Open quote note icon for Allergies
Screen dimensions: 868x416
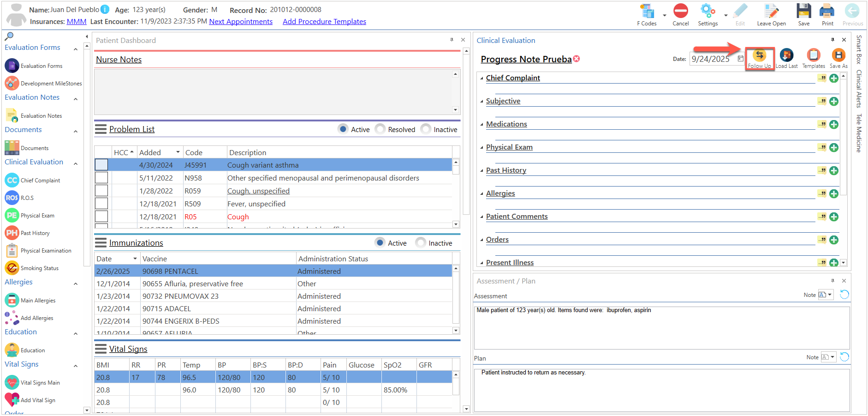(822, 193)
